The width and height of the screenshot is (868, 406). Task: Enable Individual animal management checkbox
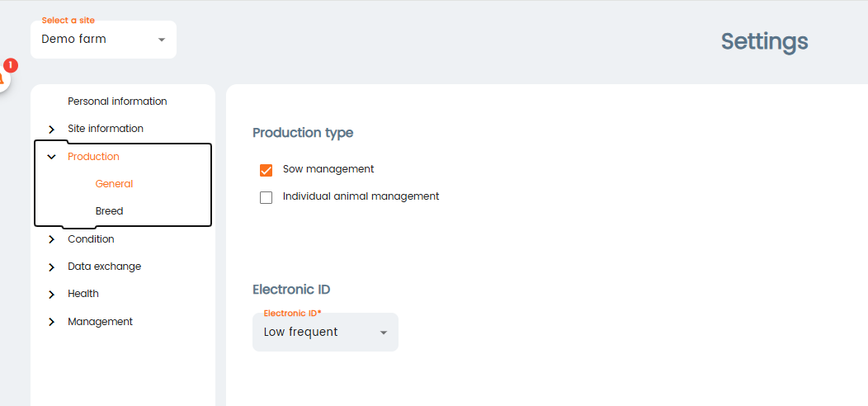pyautogui.click(x=266, y=197)
